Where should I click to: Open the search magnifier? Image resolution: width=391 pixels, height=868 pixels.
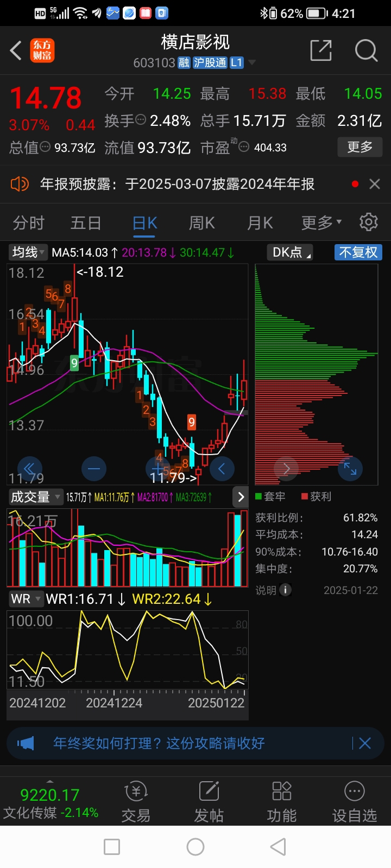click(366, 50)
